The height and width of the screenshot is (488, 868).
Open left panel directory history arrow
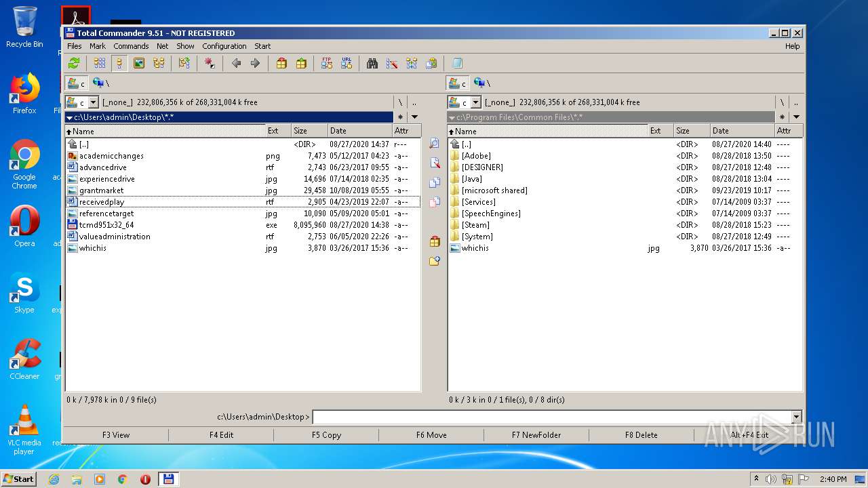click(x=414, y=117)
